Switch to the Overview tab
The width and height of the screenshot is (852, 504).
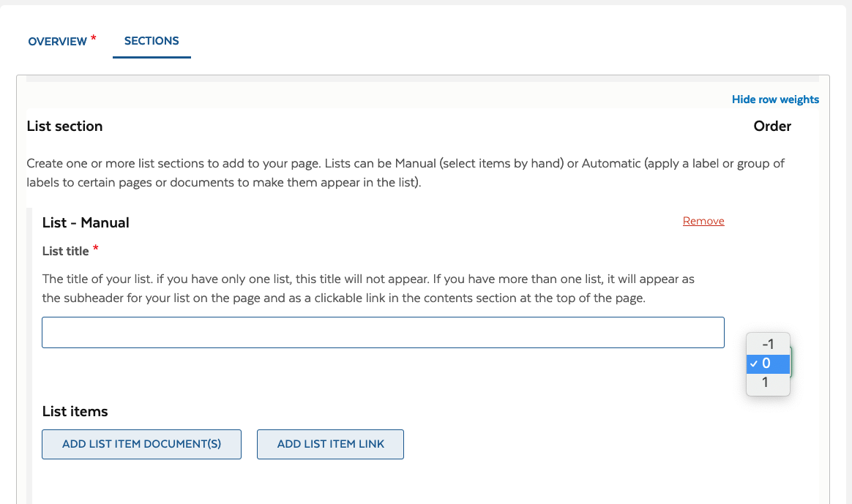(57, 42)
